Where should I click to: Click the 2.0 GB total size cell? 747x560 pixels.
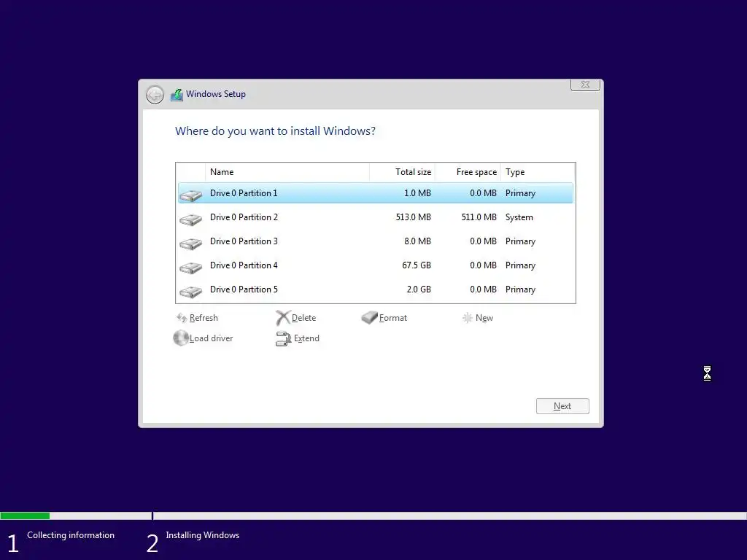pyautogui.click(x=419, y=289)
